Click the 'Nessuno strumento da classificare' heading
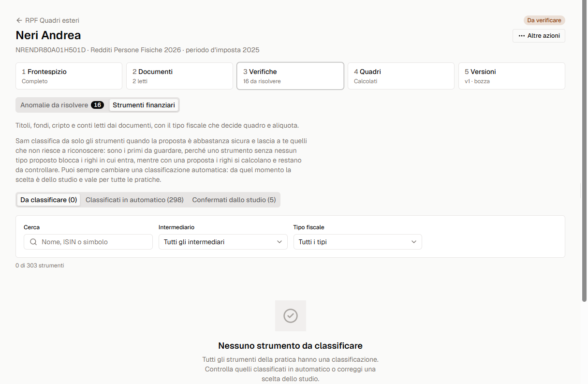588x384 pixels. pyautogui.click(x=290, y=346)
